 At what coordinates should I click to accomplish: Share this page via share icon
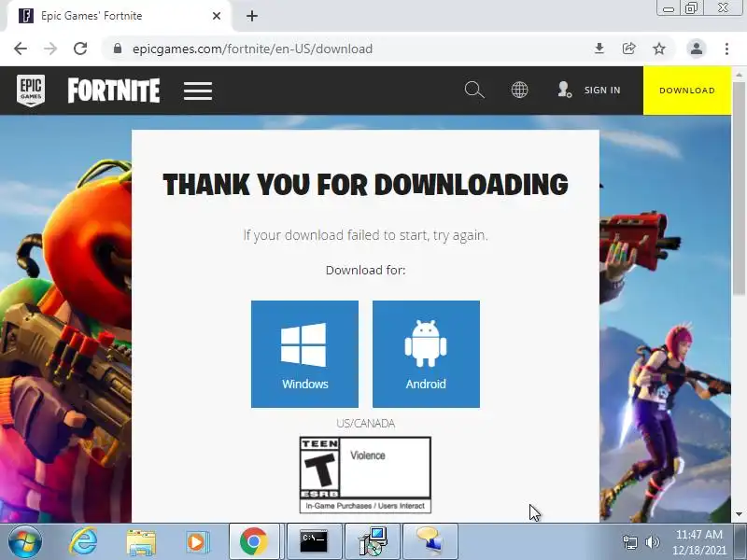628,49
